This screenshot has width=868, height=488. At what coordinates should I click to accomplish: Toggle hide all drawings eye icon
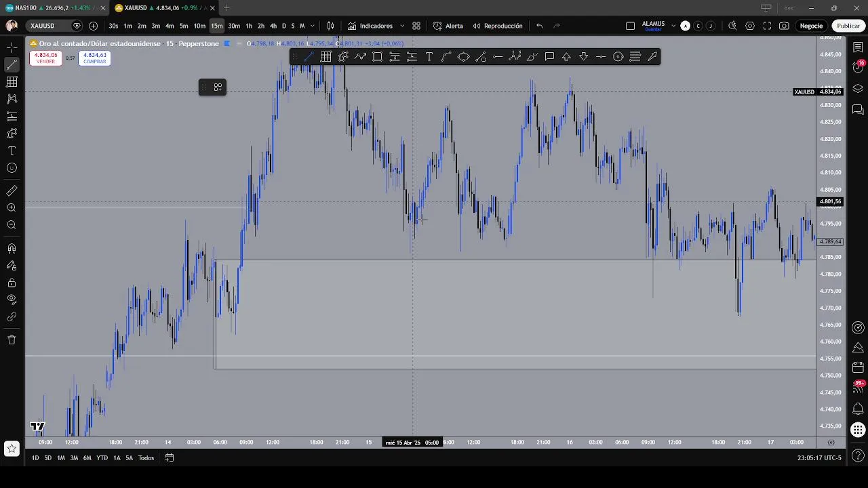click(12, 299)
